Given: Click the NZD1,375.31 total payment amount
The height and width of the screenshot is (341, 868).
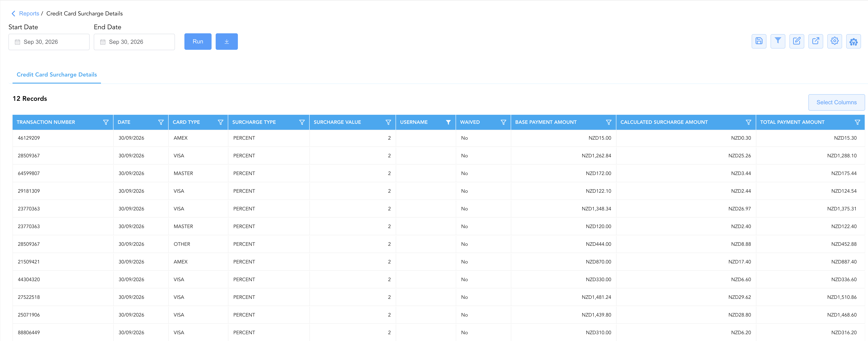Looking at the screenshot, I should 842,209.
